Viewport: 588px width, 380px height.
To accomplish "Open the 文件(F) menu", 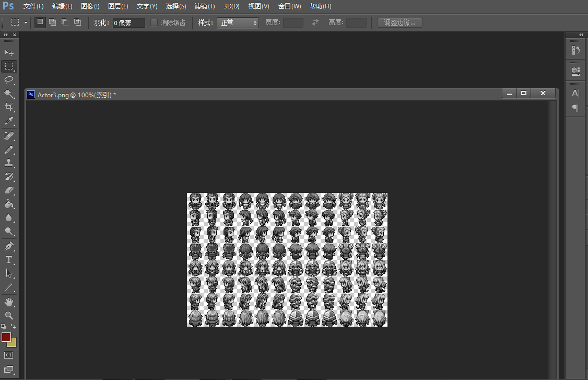I will (x=33, y=6).
